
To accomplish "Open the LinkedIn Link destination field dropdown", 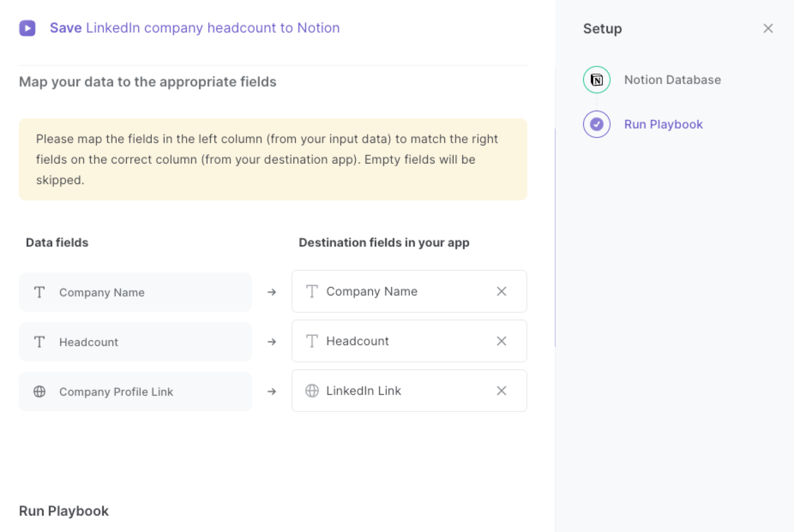I will pos(409,391).
